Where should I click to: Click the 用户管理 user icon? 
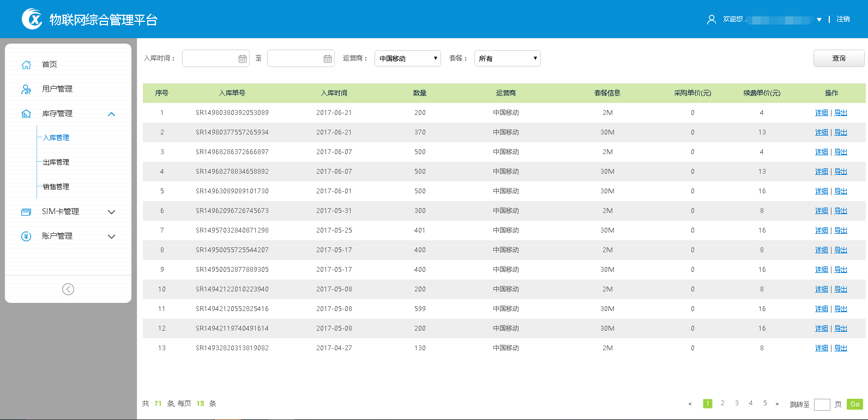pos(26,89)
